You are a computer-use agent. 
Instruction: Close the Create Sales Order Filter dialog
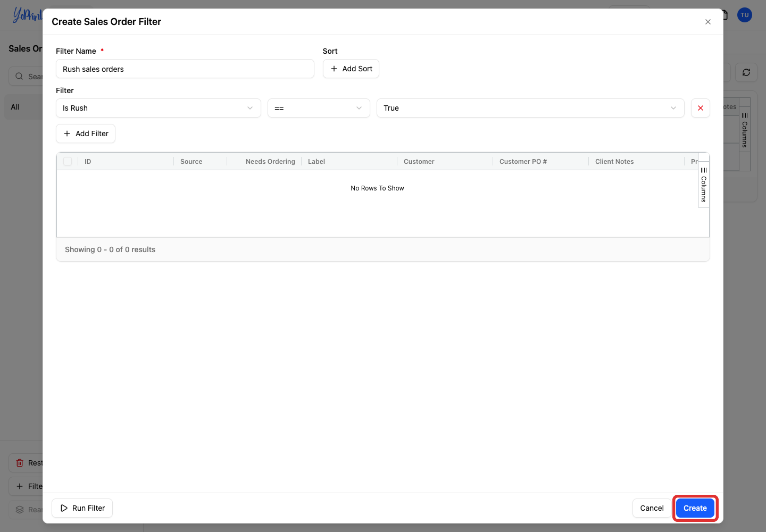pyautogui.click(x=708, y=22)
